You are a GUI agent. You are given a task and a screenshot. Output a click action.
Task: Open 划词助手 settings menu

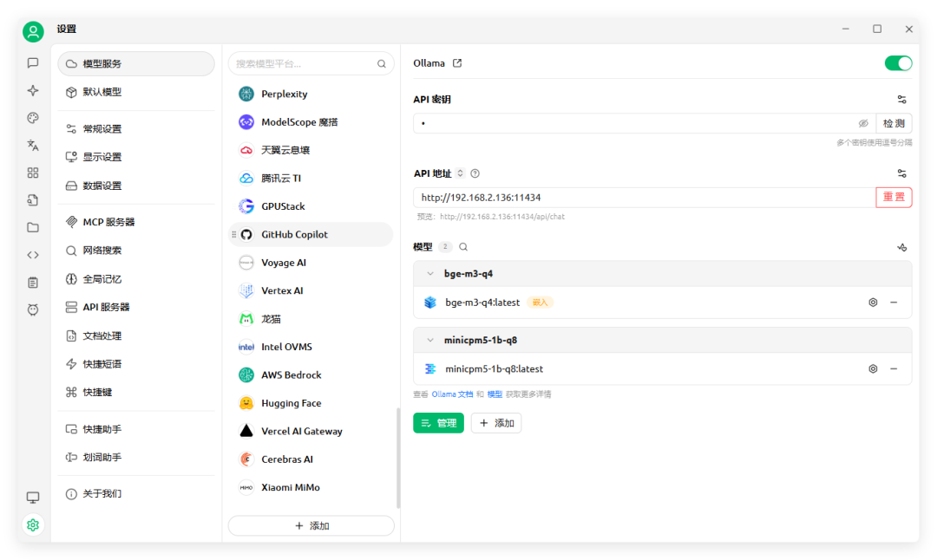coord(136,458)
